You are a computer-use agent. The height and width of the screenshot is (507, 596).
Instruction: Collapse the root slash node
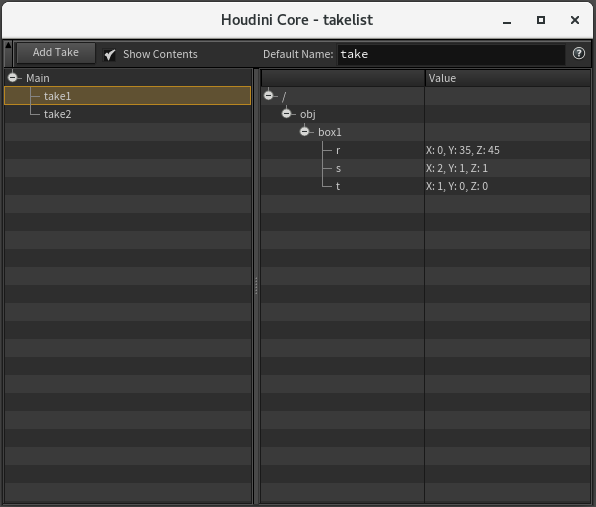[x=269, y=95]
